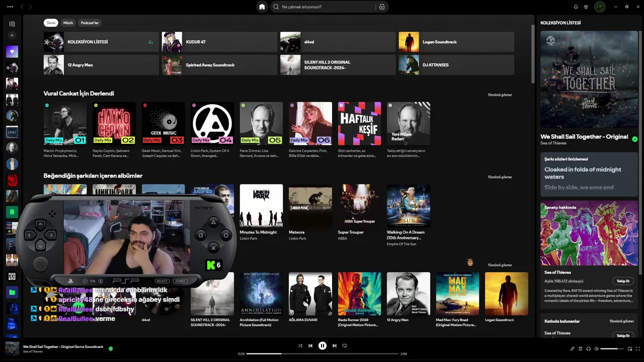644x362 pixels.
Task: Focus the Ne çalmak istiyorsun search field
Action: point(327,7)
